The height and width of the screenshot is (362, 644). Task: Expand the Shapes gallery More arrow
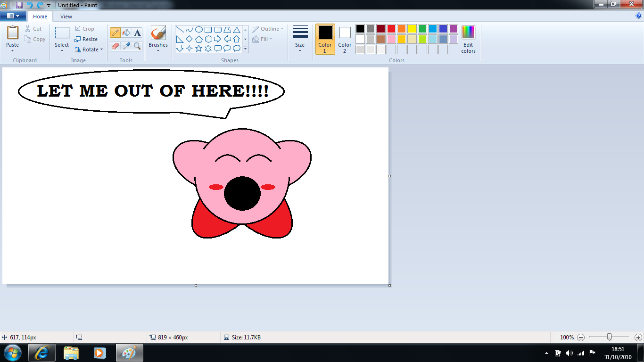tap(245, 48)
